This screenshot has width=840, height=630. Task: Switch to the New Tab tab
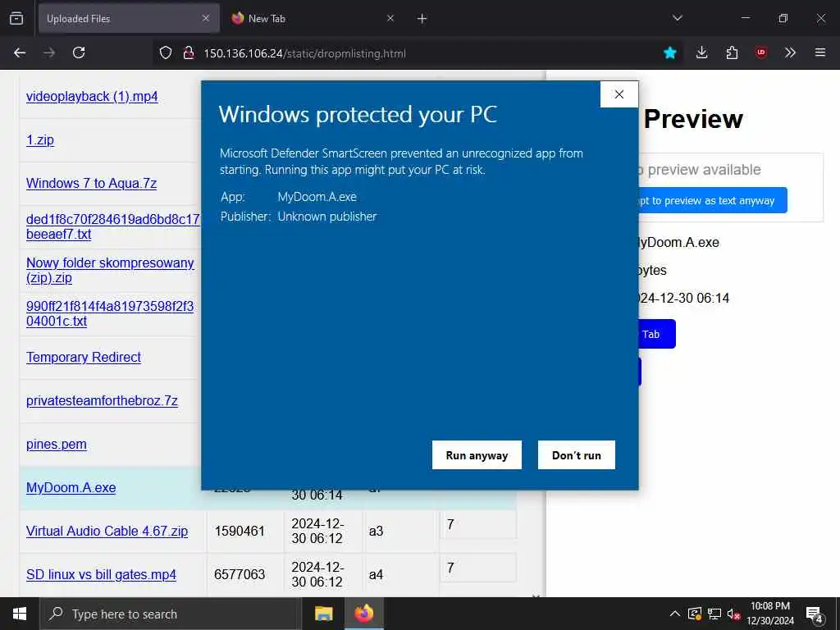pyautogui.click(x=313, y=18)
